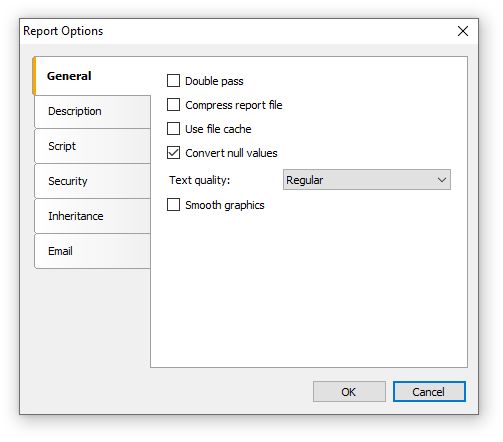Close the Report Options dialog with X

pos(463,31)
